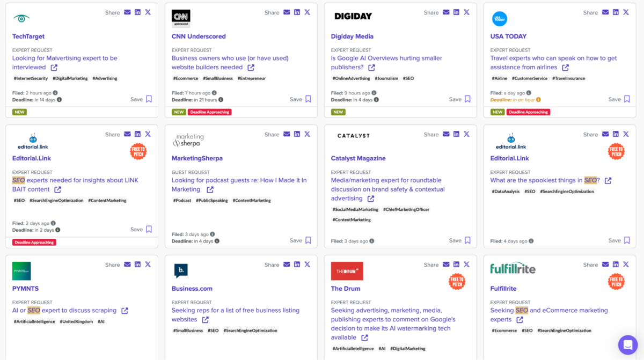Viewport: 644px width, 360px height.
Task: Open USA TODAY request external link icon
Action: pos(565,68)
